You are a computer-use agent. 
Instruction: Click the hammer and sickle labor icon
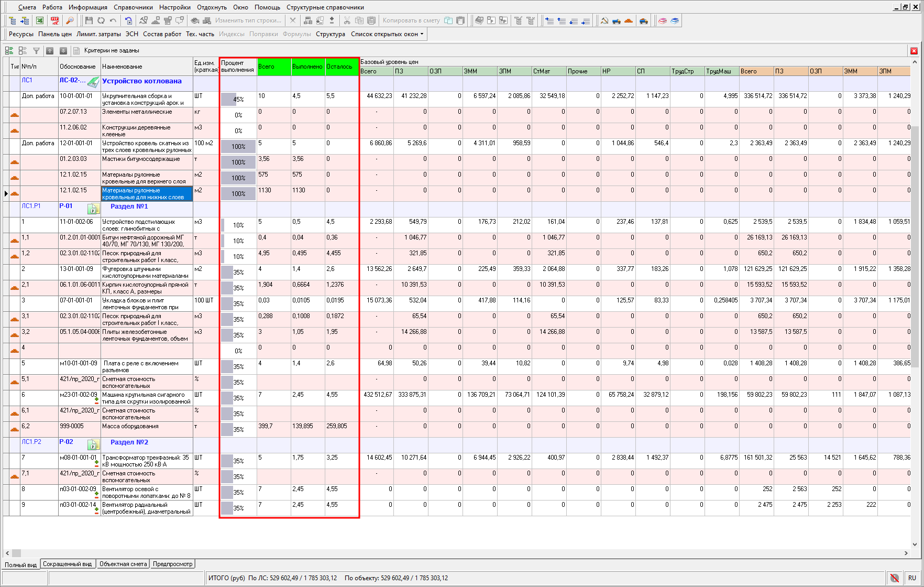click(x=604, y=20)
